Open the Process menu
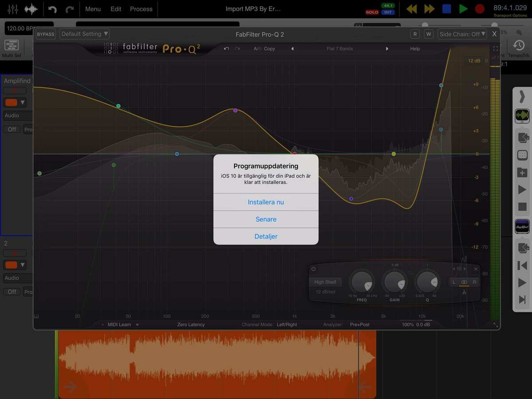Viewport: 532px width, 399px height. 141,9
